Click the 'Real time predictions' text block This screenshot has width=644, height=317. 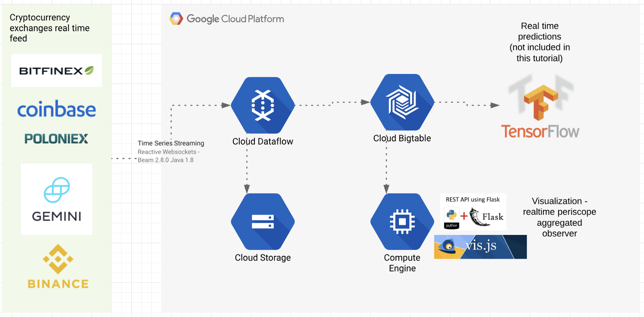tap(540, 42)
